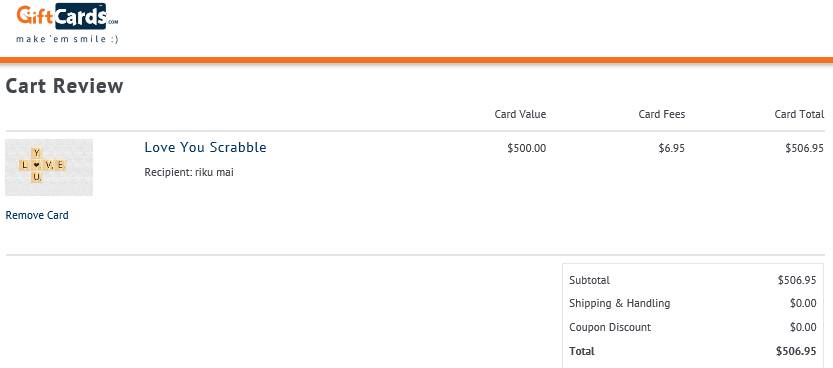
Task: Click the Recipient: riku mai text
Action: click(189, 172)
